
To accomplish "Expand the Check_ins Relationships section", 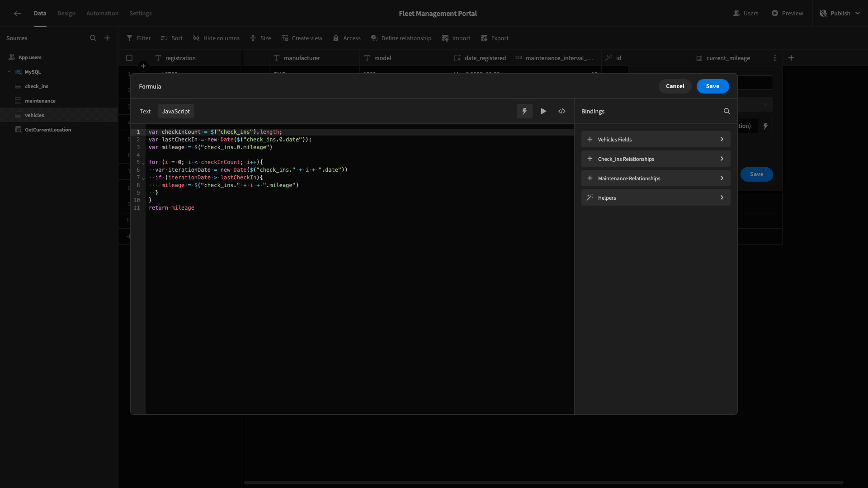I will 656,159.
